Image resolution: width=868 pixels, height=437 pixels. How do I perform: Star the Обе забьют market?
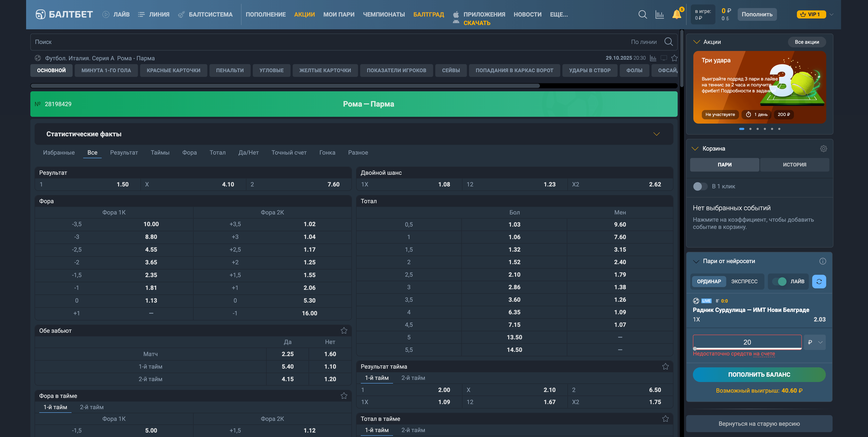click(344, 330)
